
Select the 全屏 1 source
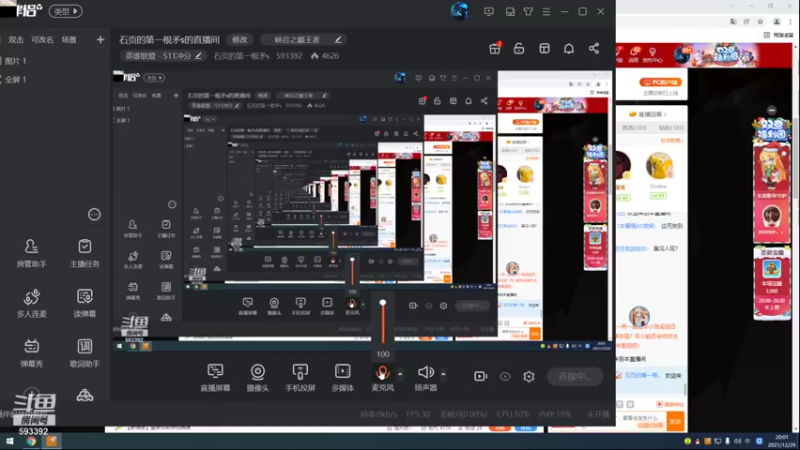15,80
